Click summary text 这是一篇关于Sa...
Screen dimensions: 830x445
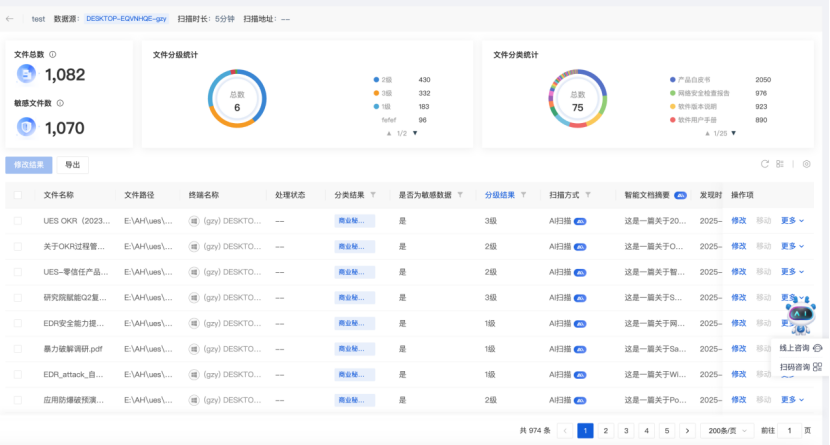click(x=655, y=349)
